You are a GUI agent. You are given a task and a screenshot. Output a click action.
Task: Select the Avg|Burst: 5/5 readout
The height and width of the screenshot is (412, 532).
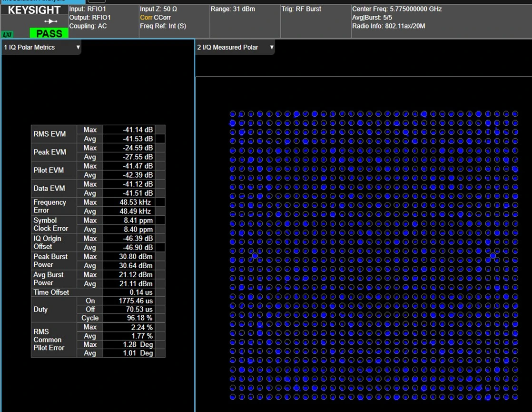tap(372, 17)
